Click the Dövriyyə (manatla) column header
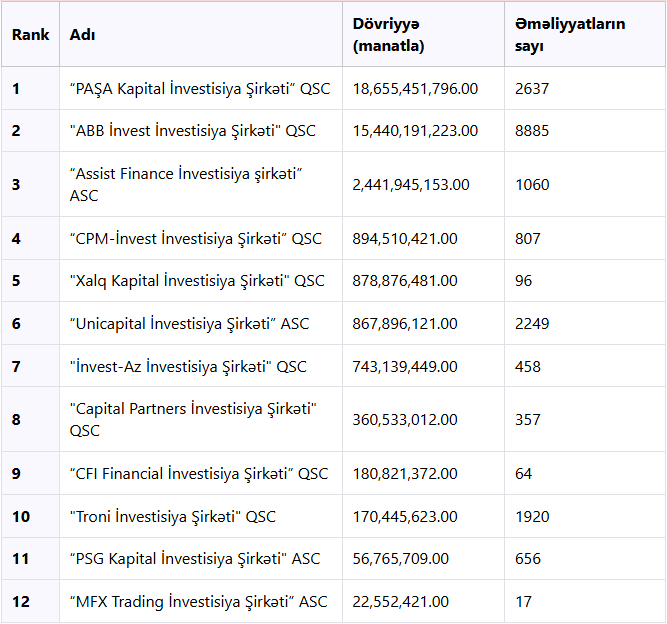Screen dimensions: 667x624 click(388, 35)
